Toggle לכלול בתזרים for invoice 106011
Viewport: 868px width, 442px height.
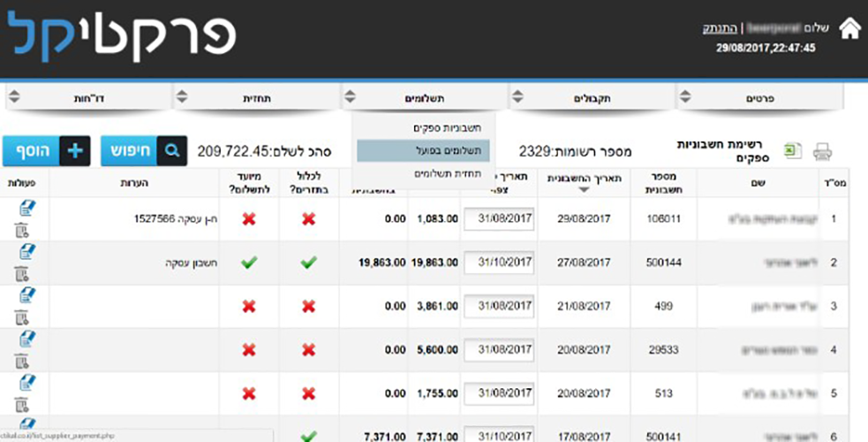click(308, 218)
